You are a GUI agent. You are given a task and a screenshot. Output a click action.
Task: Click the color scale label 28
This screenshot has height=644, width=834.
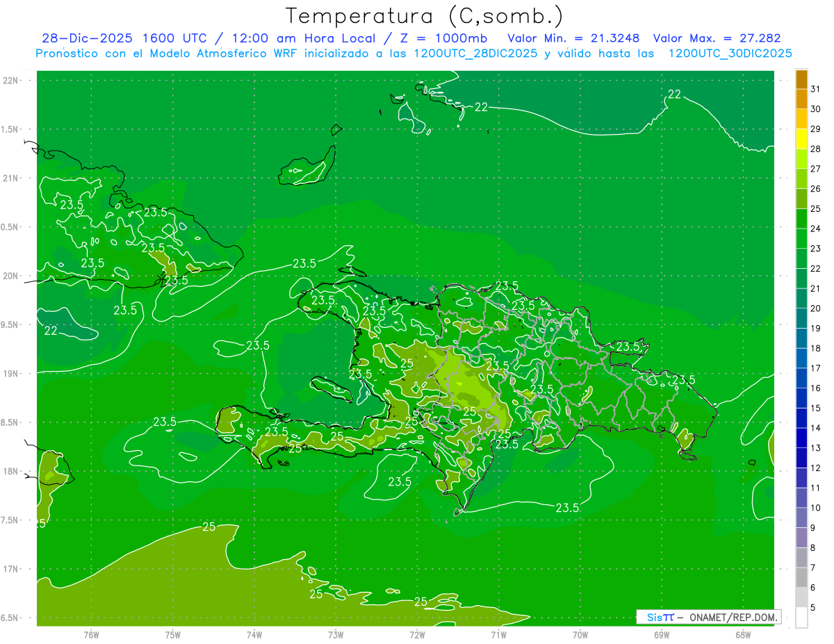click(815, 149)
